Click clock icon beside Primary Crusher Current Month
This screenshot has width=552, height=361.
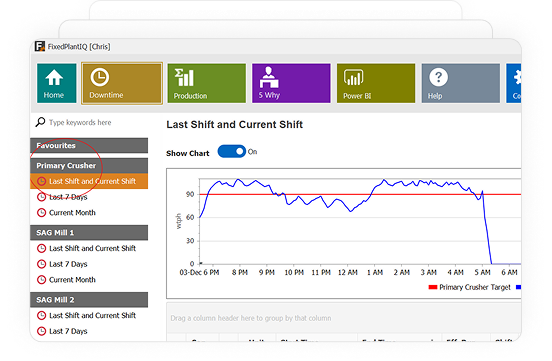(42, 213)
